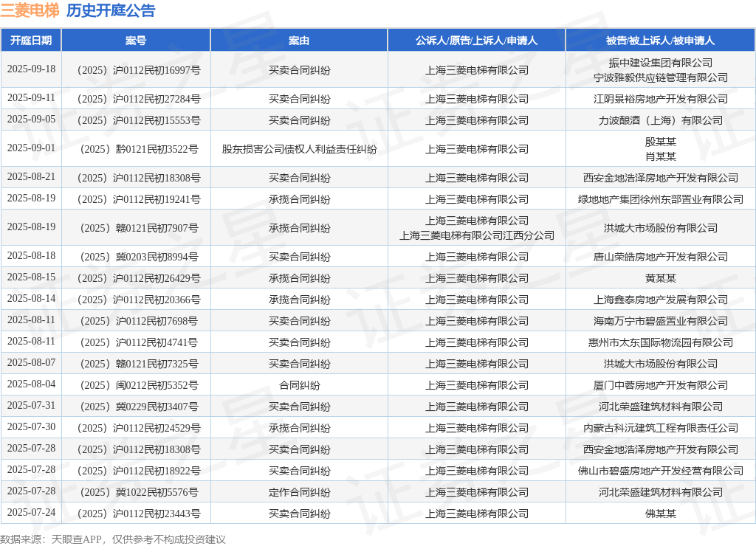Click the 定作合同纠纷 cause cell
The image size is (756, 546).
coord(299,493)
